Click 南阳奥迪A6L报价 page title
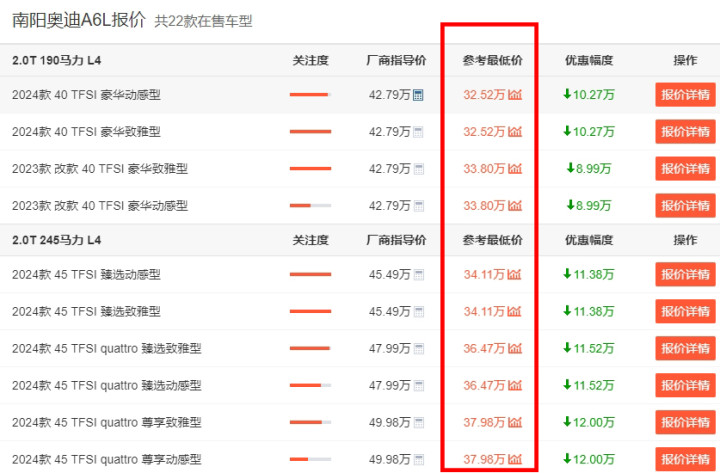 point(79,20)
